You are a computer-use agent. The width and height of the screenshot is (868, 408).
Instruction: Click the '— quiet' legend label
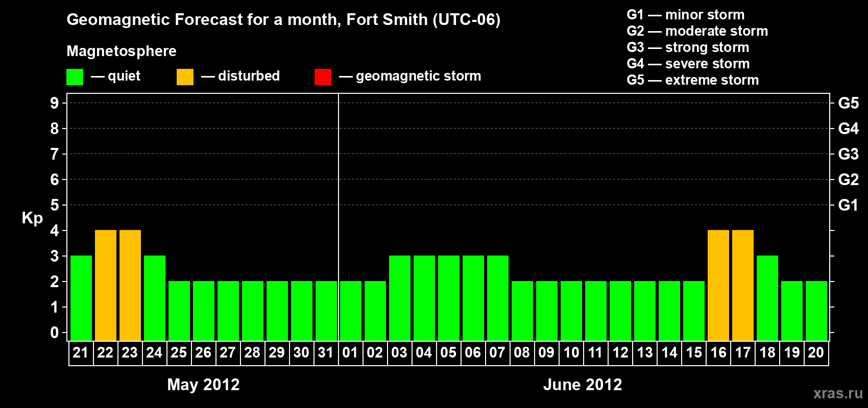[115, 76]
